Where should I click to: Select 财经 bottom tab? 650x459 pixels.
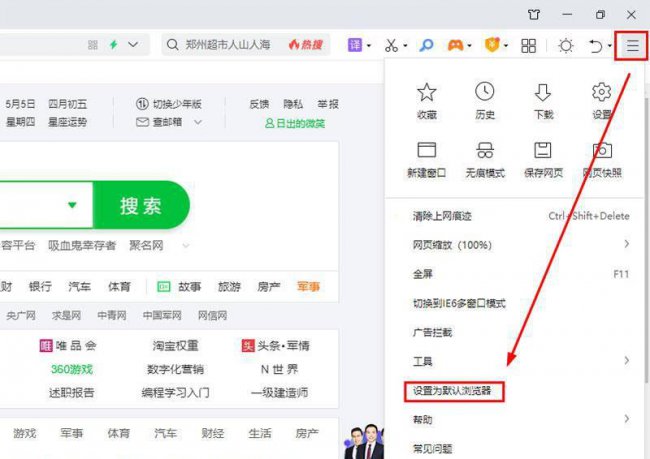coord(213,433)
